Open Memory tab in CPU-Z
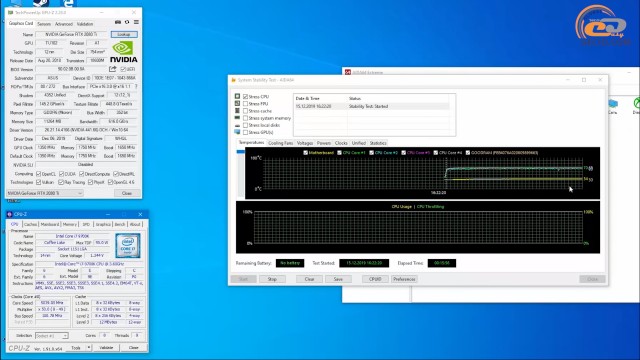The image size is (640, 360). pos(70,224)
